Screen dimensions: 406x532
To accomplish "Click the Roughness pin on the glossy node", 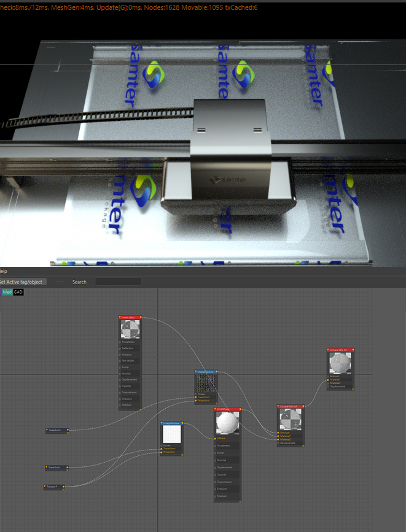I will point(120,342).
